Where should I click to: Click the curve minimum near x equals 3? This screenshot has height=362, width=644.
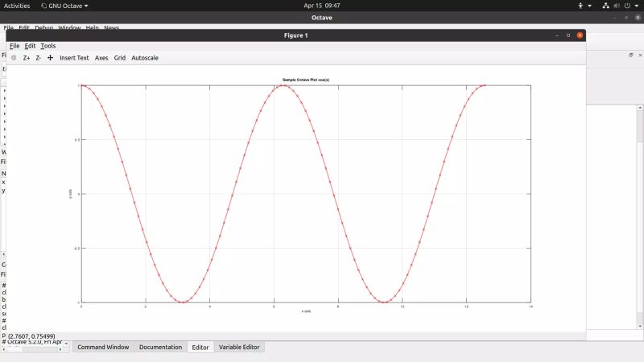183,302
